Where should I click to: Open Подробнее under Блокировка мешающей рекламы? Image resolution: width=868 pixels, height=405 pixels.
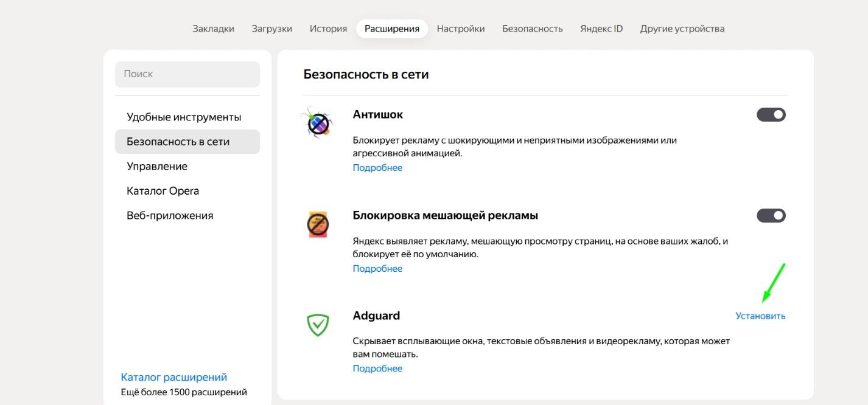pos(377,269)
